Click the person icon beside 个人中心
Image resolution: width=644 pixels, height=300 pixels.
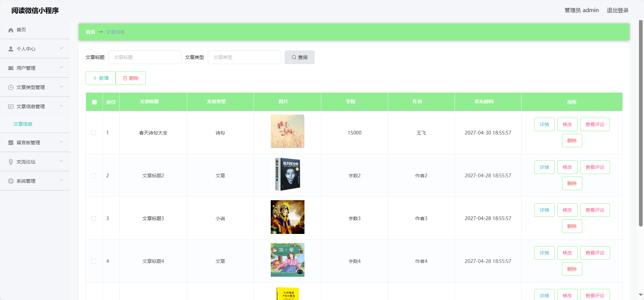pyautogui.click(x=11, y=49)
